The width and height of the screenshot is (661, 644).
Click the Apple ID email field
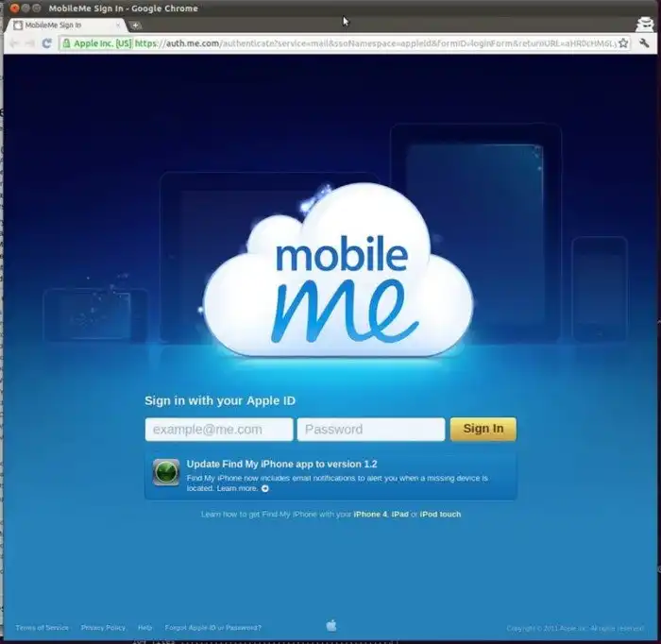point(218,430)
